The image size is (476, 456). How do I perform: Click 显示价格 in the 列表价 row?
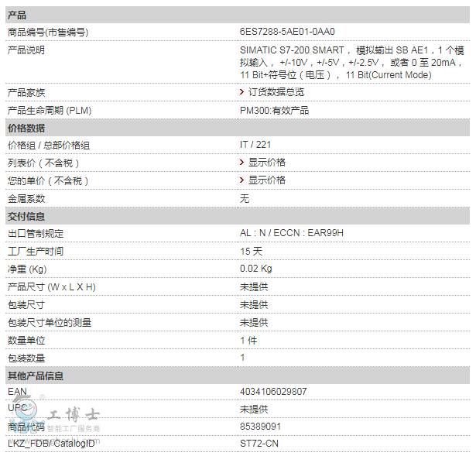[267, 163]
